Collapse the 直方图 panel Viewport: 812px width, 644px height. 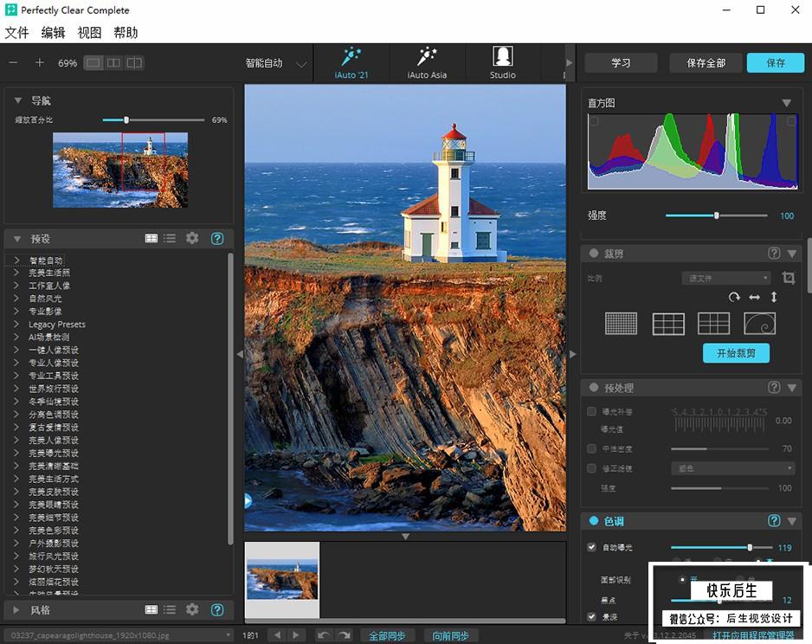(787, 103)
